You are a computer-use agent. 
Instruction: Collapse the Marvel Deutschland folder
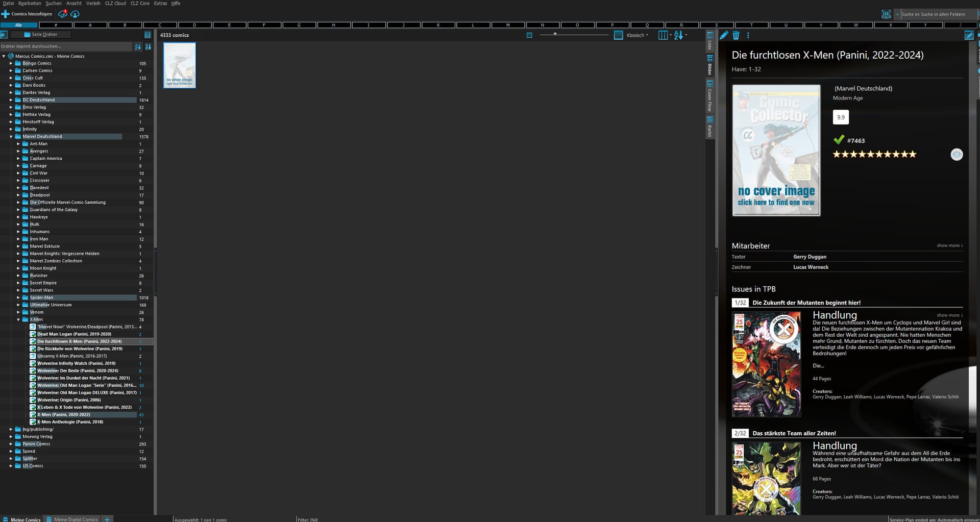pos(11,137)
